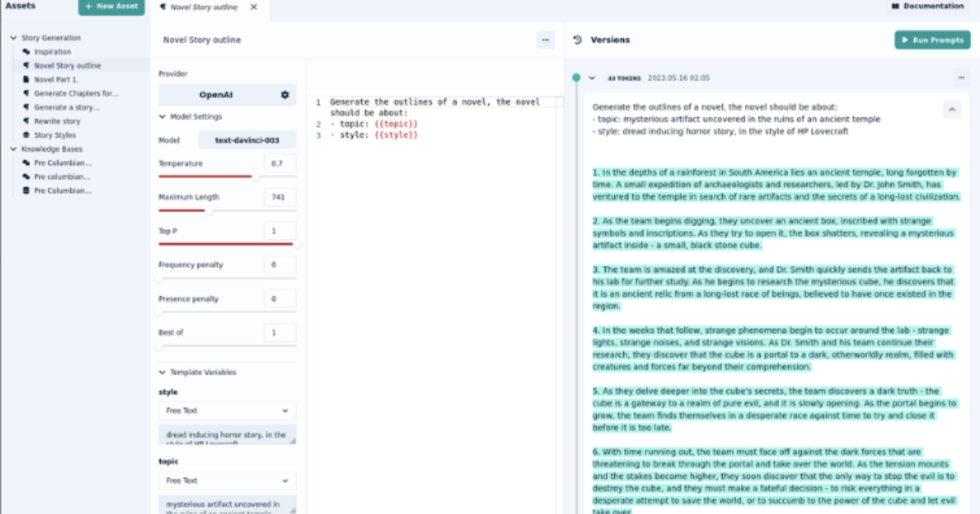The width and height of the screenshot is (980, 514).
Task: Collapse the Model Settings section
Action: pos(162,117)
